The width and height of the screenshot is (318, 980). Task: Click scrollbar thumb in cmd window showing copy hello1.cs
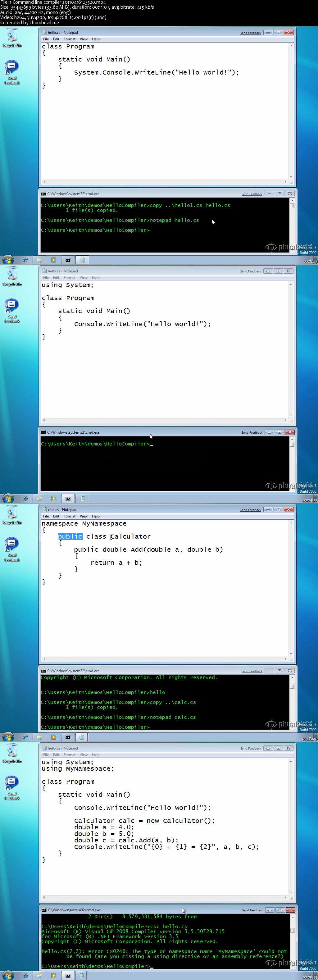point(292,206)
